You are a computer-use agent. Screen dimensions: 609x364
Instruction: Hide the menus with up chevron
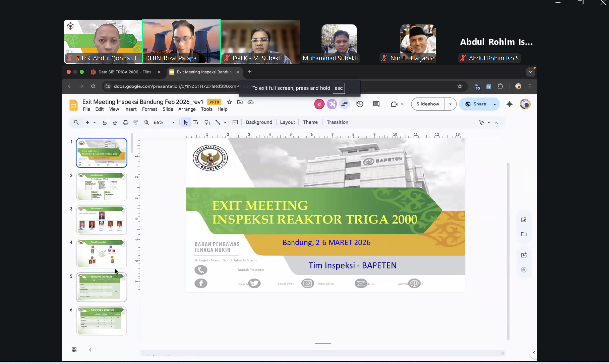(496, 123)
